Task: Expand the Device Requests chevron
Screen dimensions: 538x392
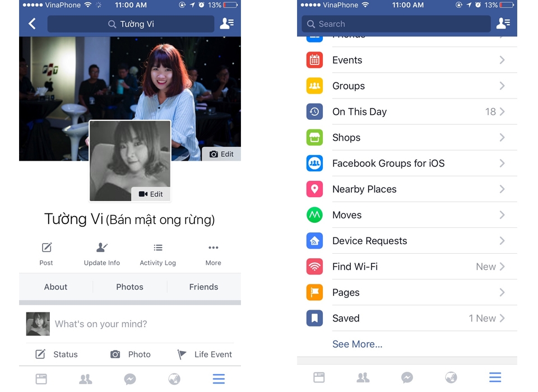Action: (502, 240)
